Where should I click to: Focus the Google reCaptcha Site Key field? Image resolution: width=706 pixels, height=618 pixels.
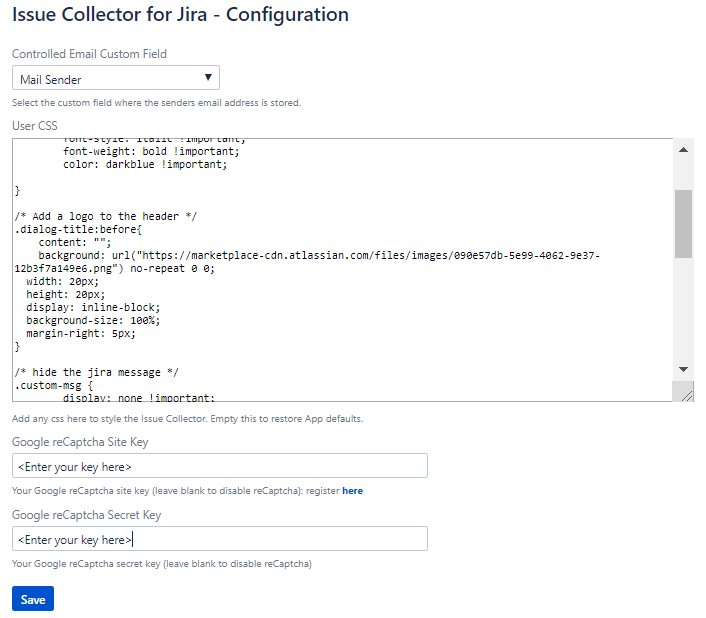[220, 466]
